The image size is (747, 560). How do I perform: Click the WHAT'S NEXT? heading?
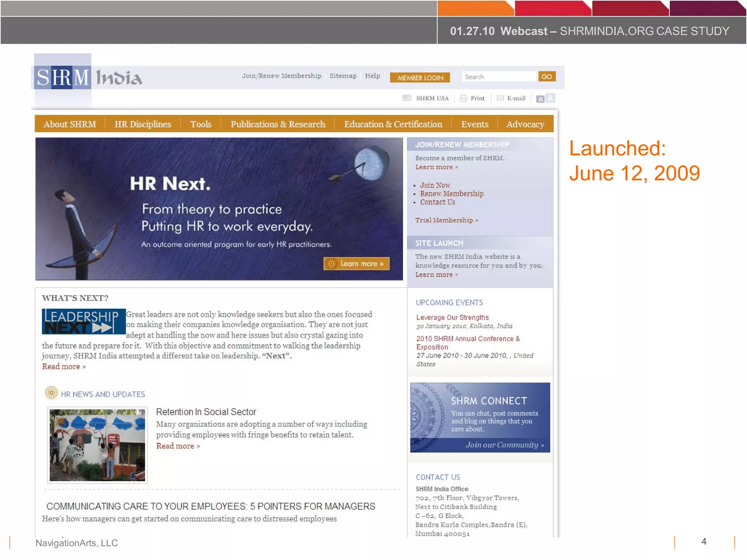[x=75, y=298]
